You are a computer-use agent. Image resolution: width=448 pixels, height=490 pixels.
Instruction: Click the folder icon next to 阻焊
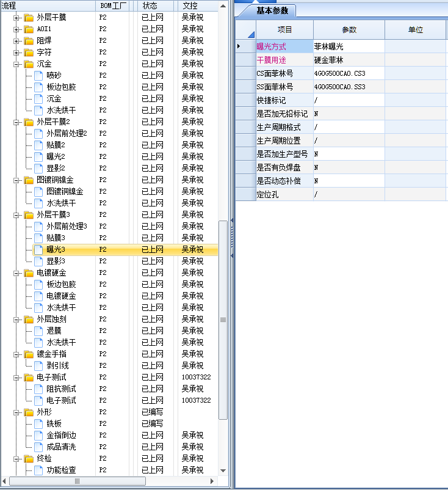point(29,40)
